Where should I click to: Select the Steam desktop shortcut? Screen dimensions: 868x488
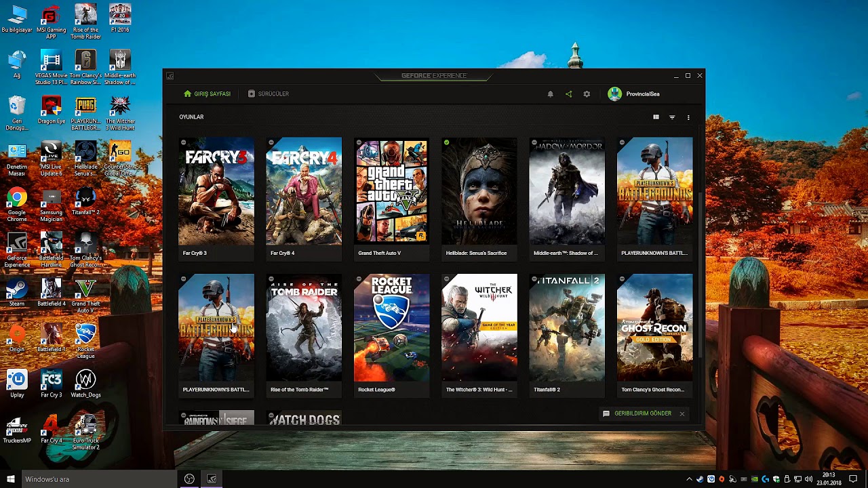(17, 292)
